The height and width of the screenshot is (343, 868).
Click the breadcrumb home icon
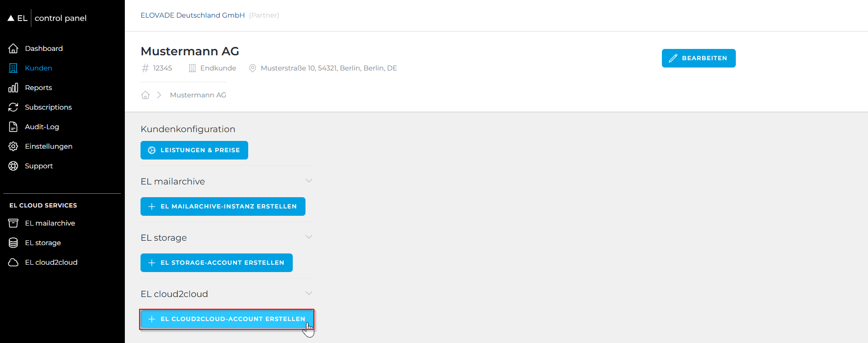[x=145, y=95]
